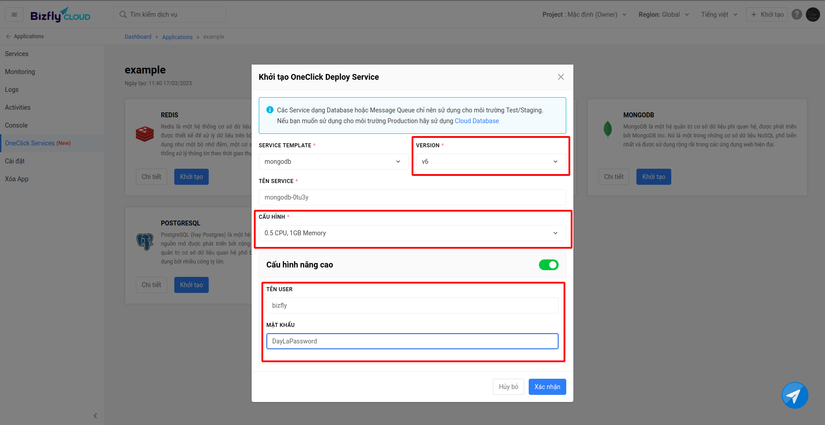Click the Bizfly Cloud logo
The width and height of the screenshot is (825, 425).
pyautogui.click(x=60, y=15)
